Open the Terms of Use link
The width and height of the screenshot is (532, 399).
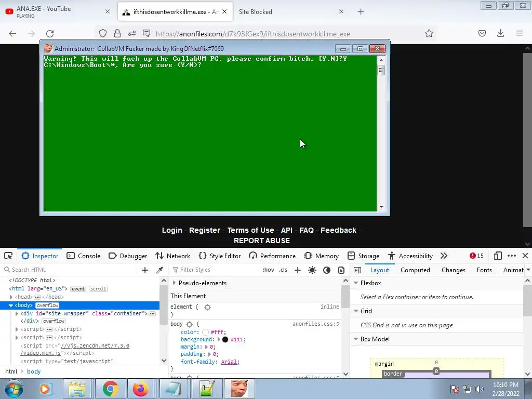click(251, 230)
